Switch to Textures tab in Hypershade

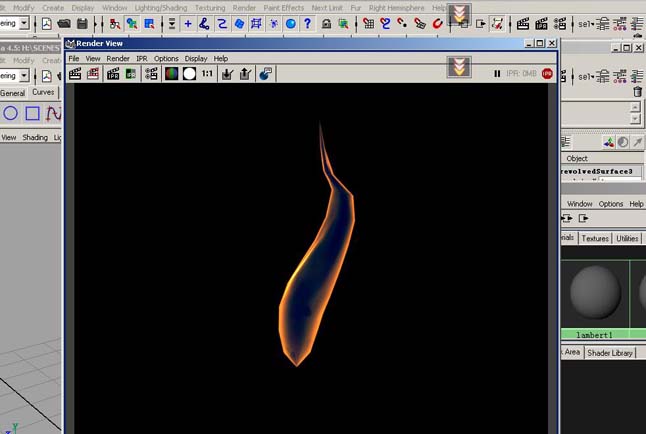click(x=595, y=238)
